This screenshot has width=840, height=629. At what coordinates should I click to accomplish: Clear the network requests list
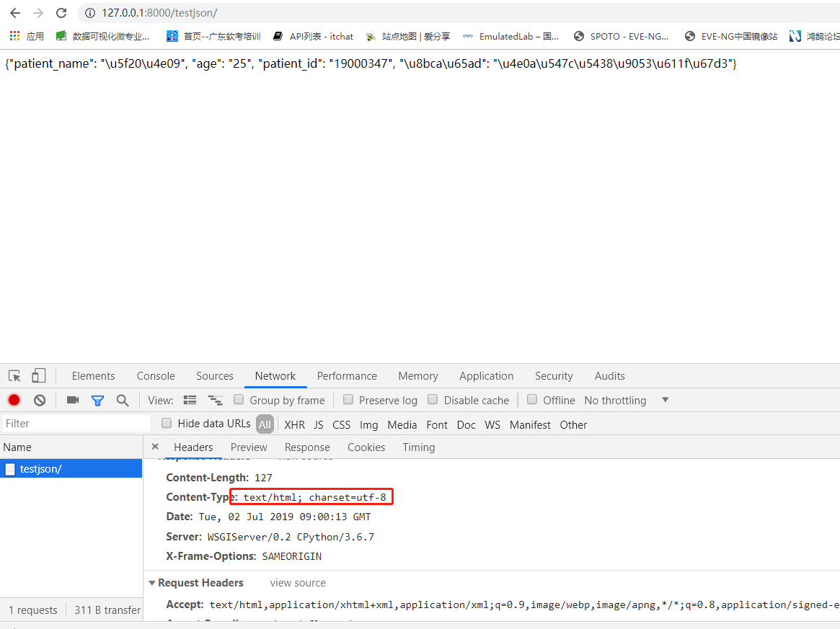tap(40, 400)
